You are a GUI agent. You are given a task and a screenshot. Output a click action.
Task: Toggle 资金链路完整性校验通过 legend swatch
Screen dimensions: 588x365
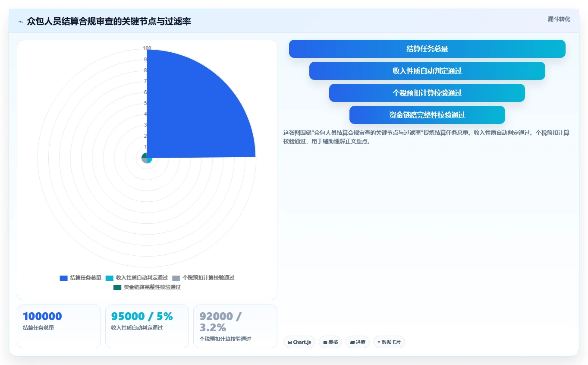point(117,287)
